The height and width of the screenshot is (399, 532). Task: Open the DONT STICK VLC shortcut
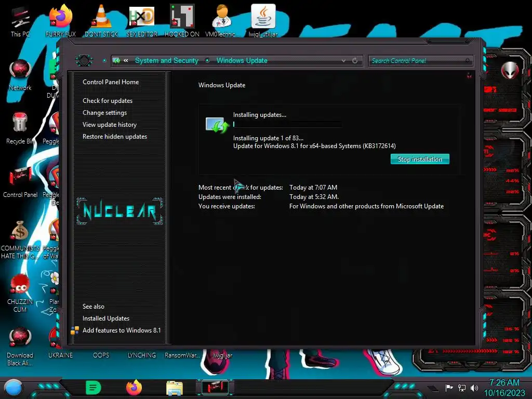(101, 21)
